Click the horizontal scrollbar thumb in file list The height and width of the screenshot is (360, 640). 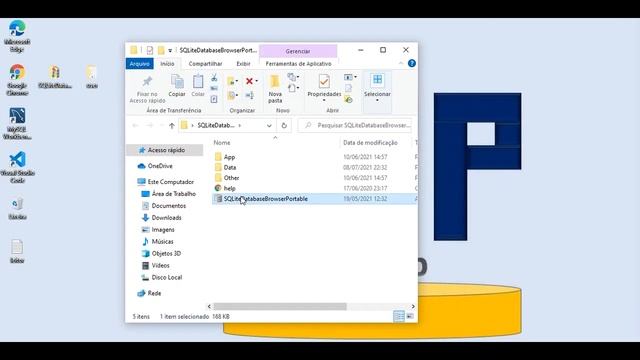tap(280, 307)
